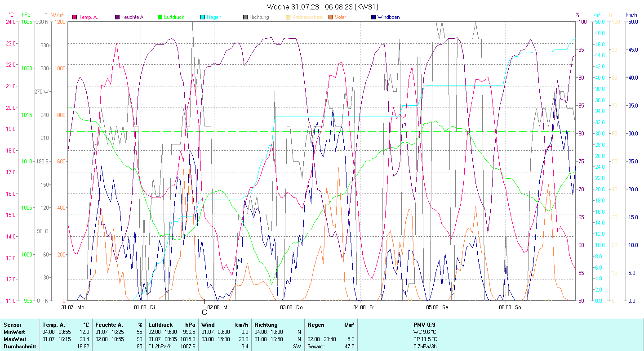The width and height of the screenshot is (644, 351).
Task: Click the minimum temperature value '12.0'
Action: coord(84,332)
